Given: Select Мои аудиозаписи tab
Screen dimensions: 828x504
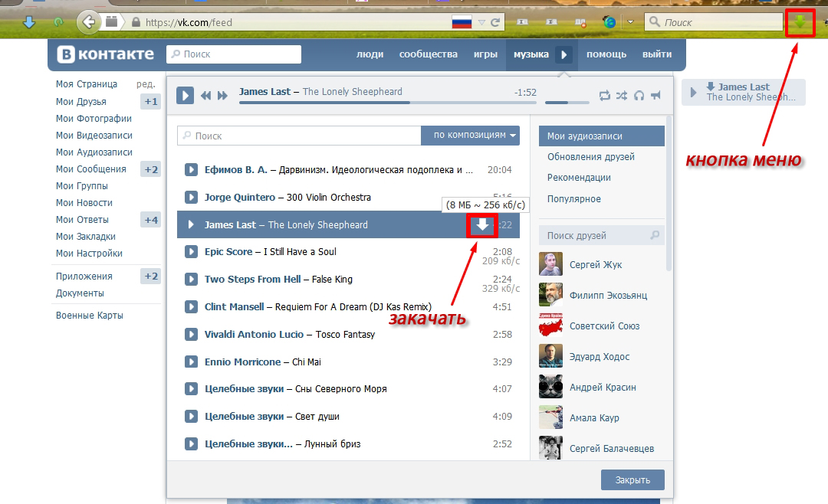Looking at the screenshot, I should [x=602, y=136].
